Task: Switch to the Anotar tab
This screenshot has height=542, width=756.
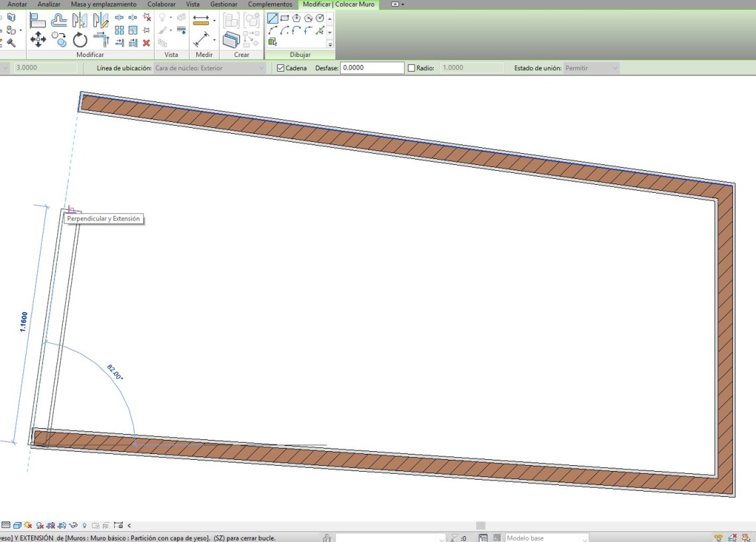Action: [x=17, y=5]
